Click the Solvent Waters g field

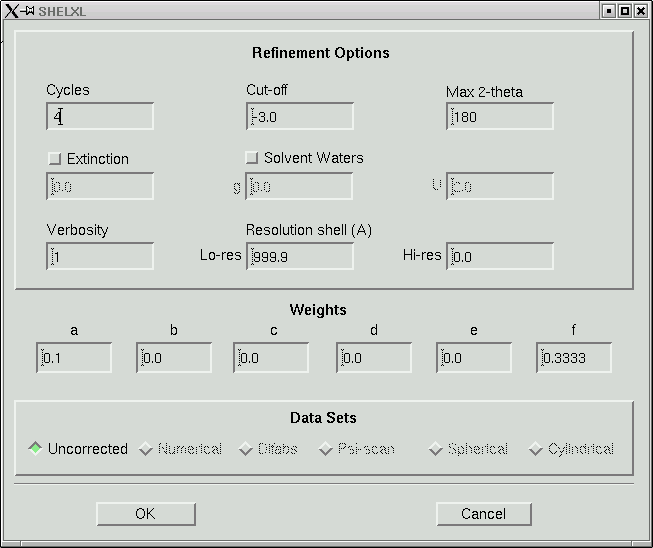pos(299,186)
